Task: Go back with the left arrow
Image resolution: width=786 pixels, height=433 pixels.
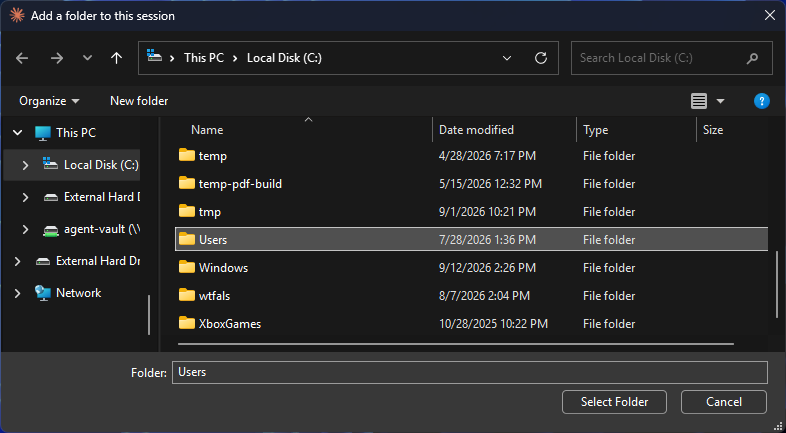Action: pos(22,58)
